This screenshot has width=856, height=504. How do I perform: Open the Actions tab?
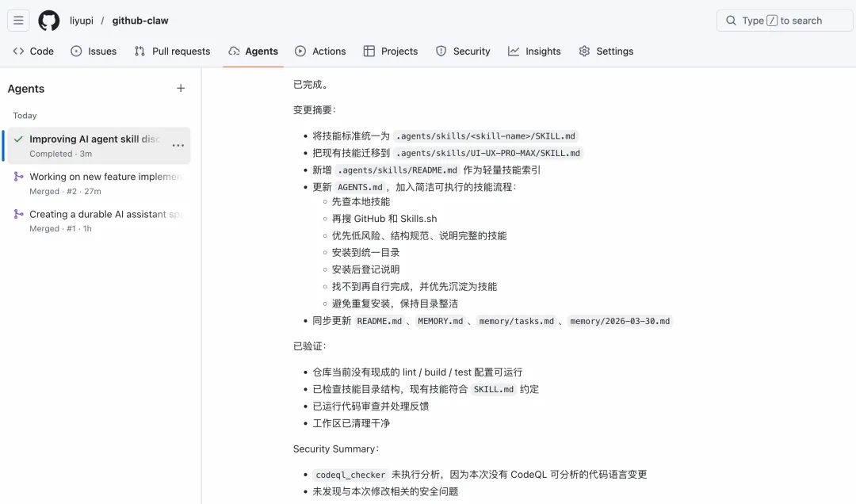point(320,52)
